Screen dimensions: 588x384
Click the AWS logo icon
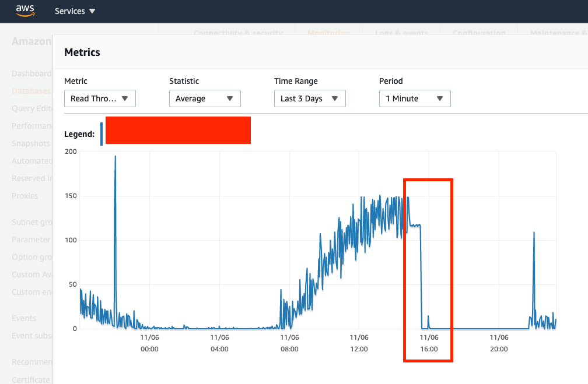[x=25, y=11]
